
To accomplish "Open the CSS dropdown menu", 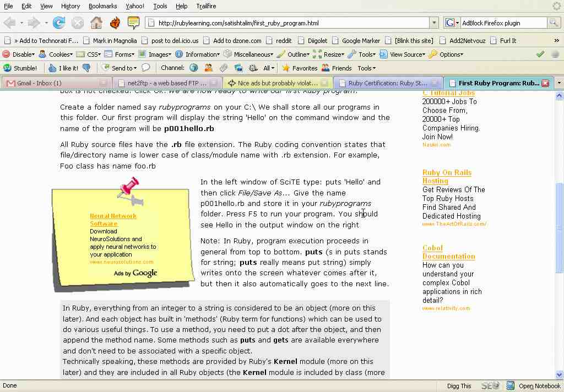I will pyautogui.click(x=89, y=55).
